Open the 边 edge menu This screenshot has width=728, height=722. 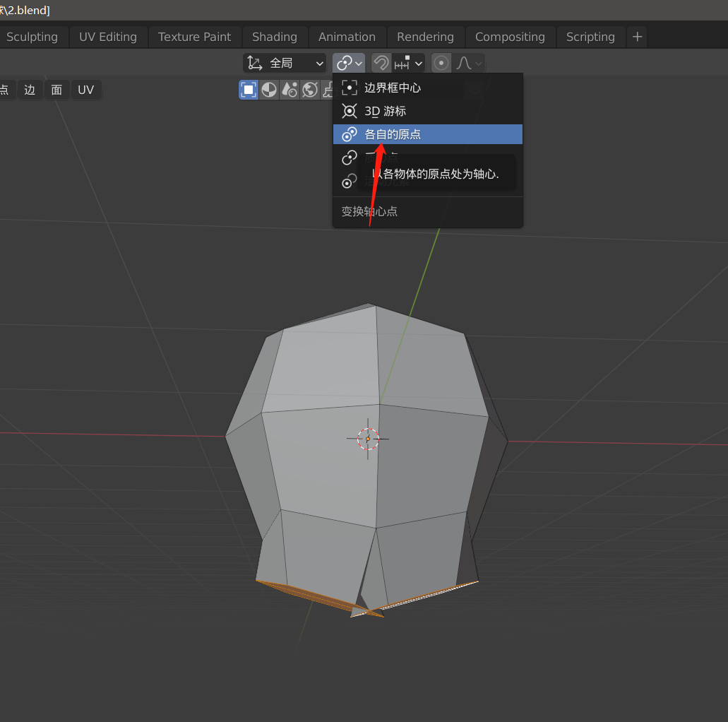pos(30,90)
